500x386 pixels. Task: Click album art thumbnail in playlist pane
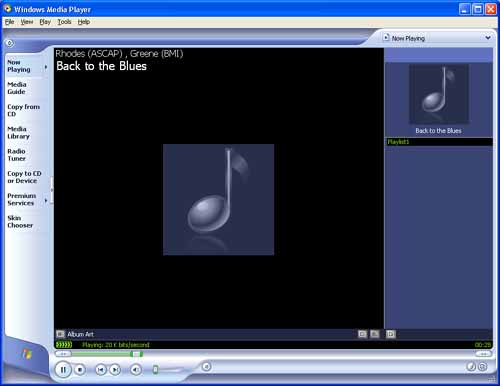pyautogui.click(x=439, y=94)
